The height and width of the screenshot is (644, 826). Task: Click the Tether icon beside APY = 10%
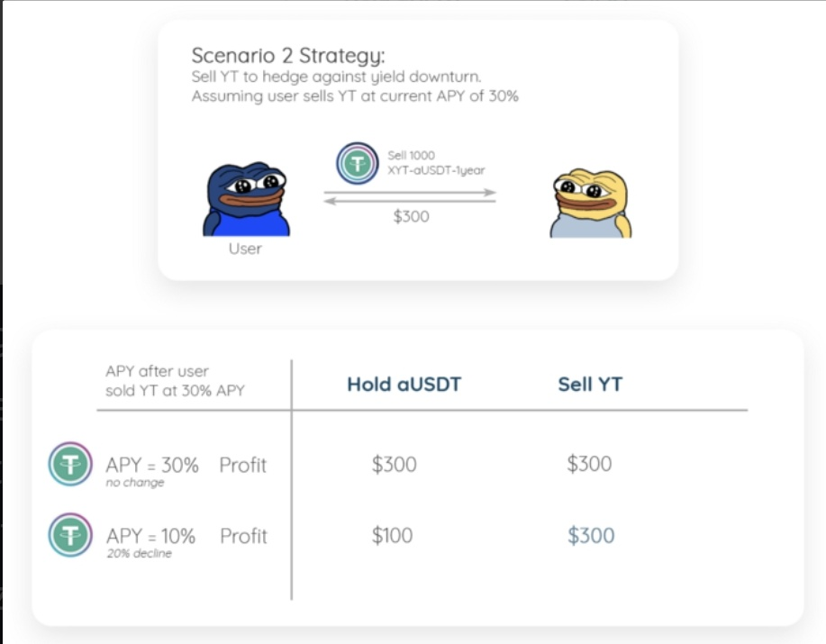click(x=70, y=535)
